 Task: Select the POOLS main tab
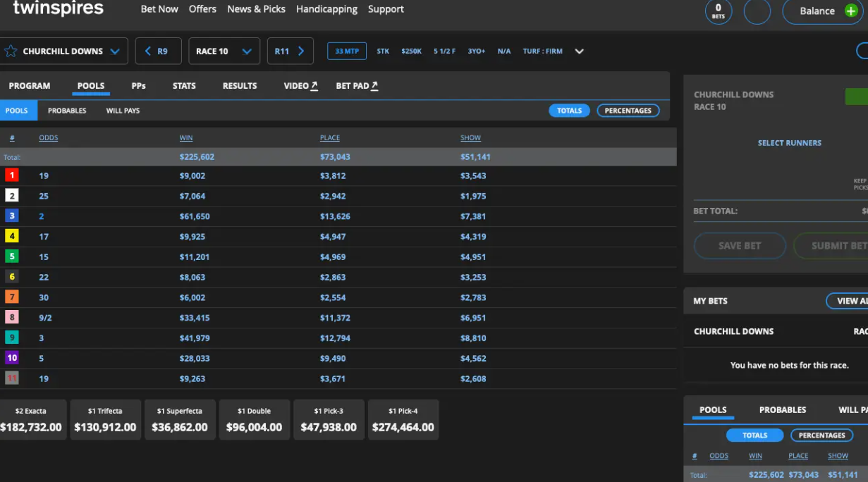tap(91, 86)
